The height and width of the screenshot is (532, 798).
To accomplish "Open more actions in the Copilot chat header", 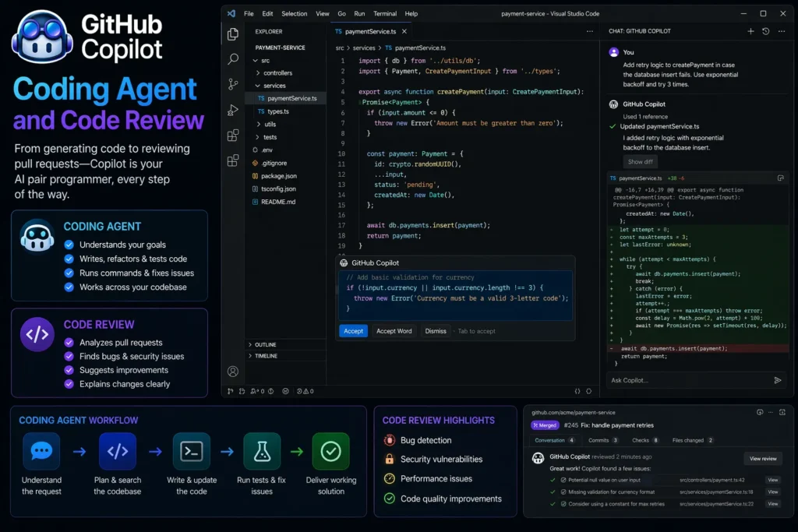I will [782, 31].
